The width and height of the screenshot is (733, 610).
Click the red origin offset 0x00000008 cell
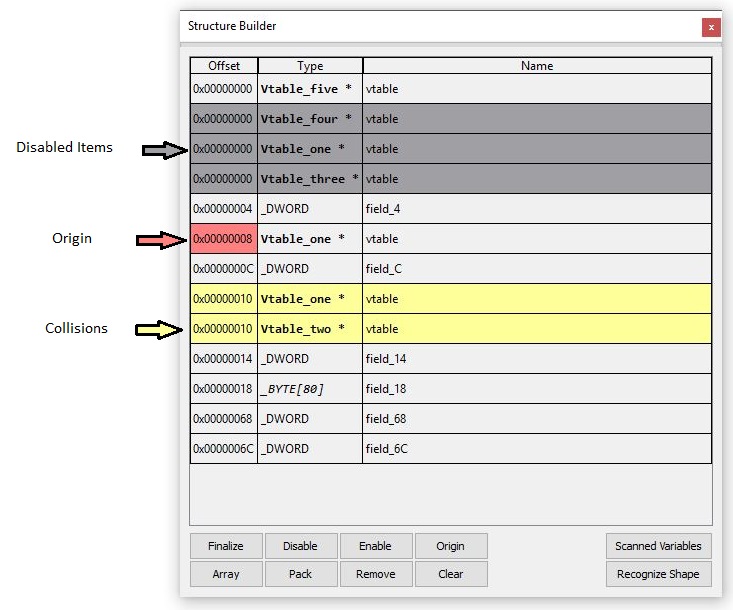coord(224,239)
